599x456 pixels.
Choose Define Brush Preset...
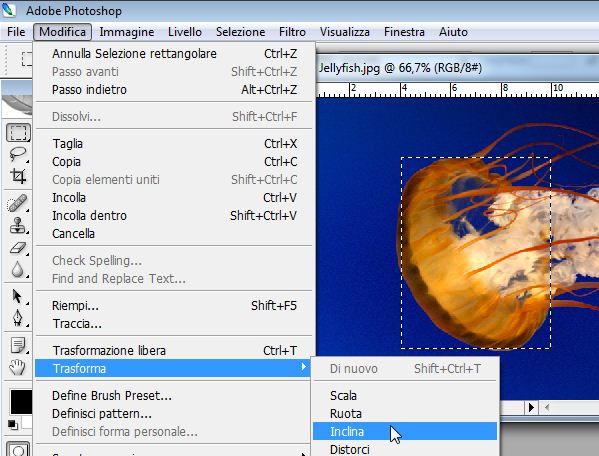(x=174, y=395)
